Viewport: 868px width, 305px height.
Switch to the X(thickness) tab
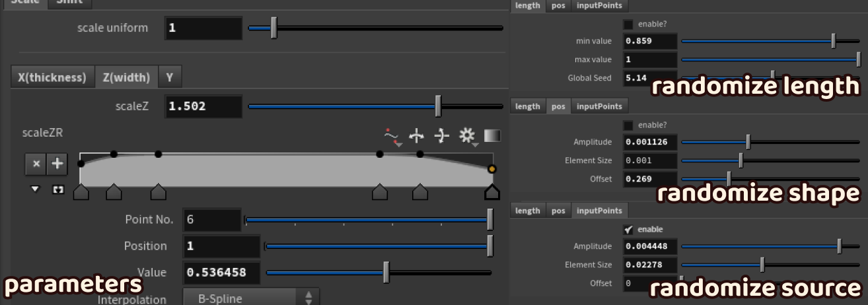(52, 77)
